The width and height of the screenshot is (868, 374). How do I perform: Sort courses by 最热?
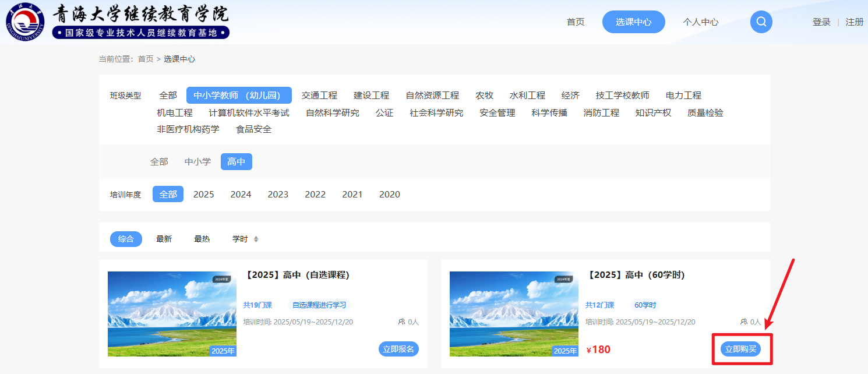coord(202,239)
